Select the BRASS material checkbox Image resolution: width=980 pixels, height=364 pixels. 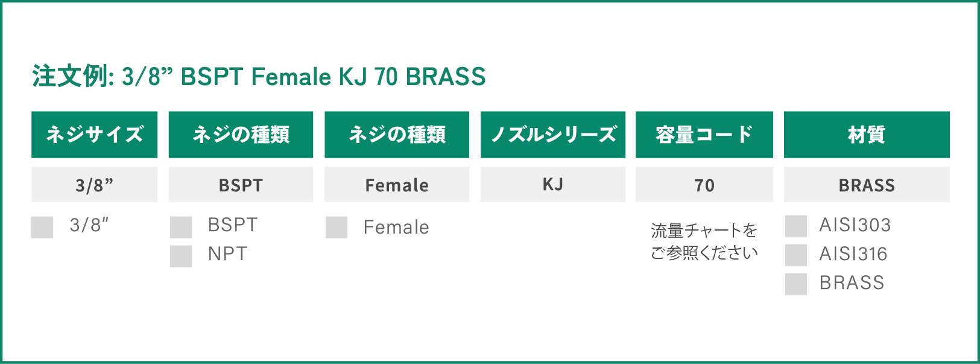click(x=796, y=284)
